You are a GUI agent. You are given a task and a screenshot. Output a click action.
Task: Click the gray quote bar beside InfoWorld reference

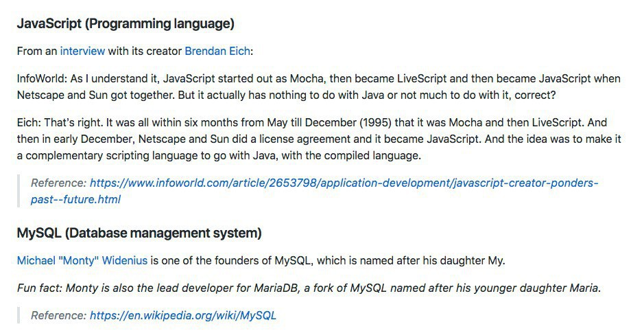19,191
